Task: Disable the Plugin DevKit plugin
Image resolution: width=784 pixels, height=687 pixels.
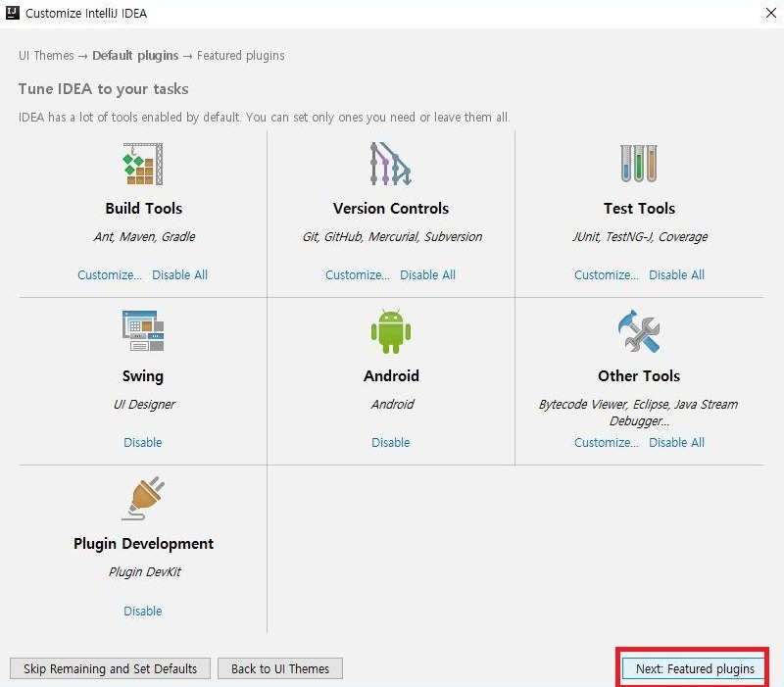Action: (x=142, y=611)
